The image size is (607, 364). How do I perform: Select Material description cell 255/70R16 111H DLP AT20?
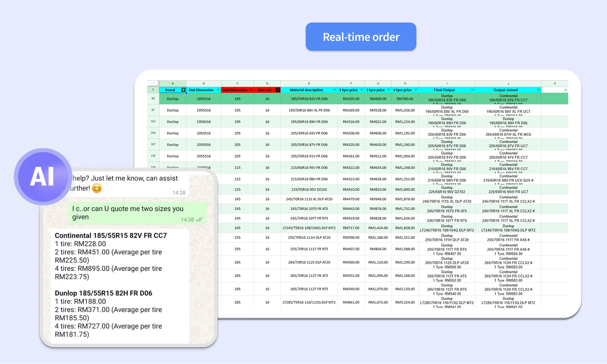(x=309, y=238)
